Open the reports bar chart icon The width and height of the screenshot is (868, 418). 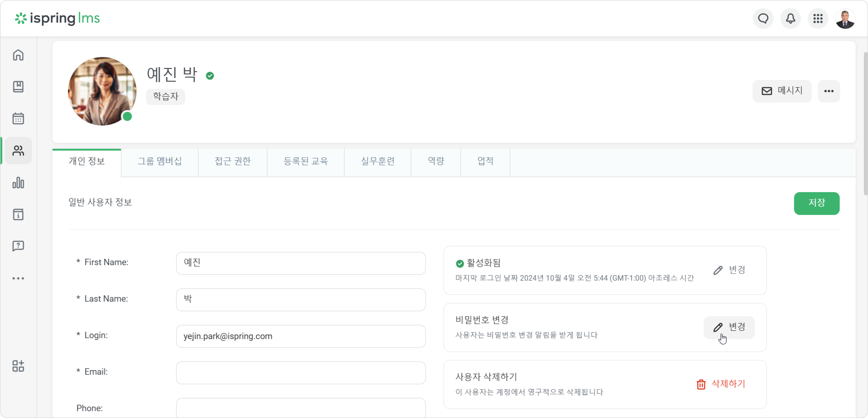[x=18, y=183]
